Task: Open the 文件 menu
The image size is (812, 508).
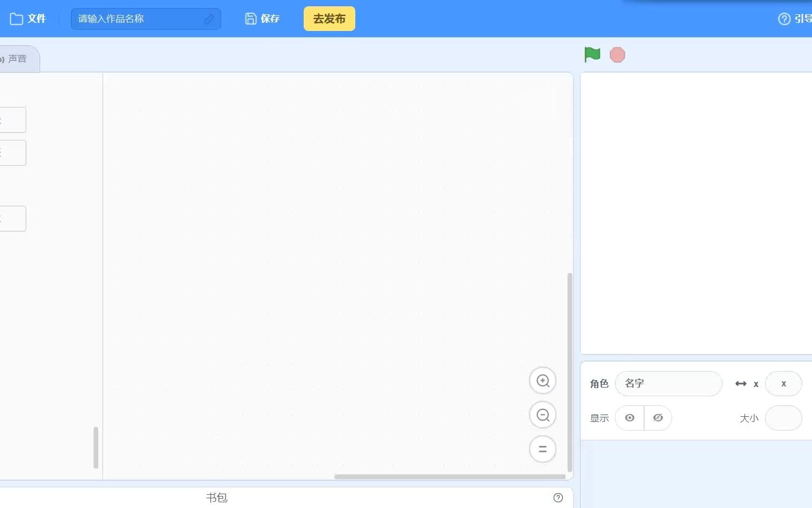Action: 28,19
